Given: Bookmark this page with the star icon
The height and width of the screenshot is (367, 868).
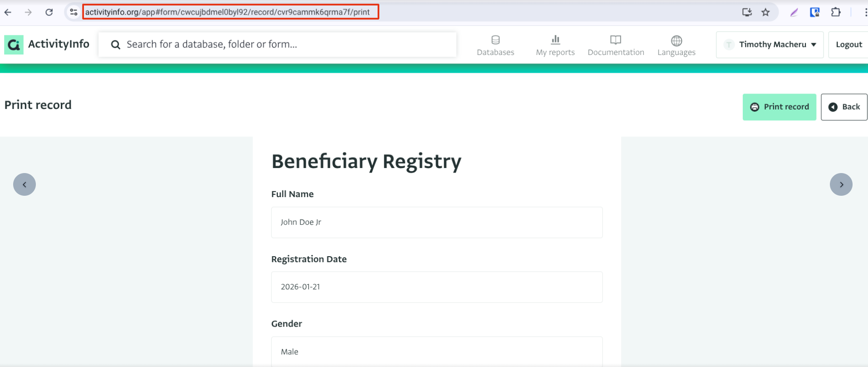Looking at the screenshot, I should [x=766, y=12].
